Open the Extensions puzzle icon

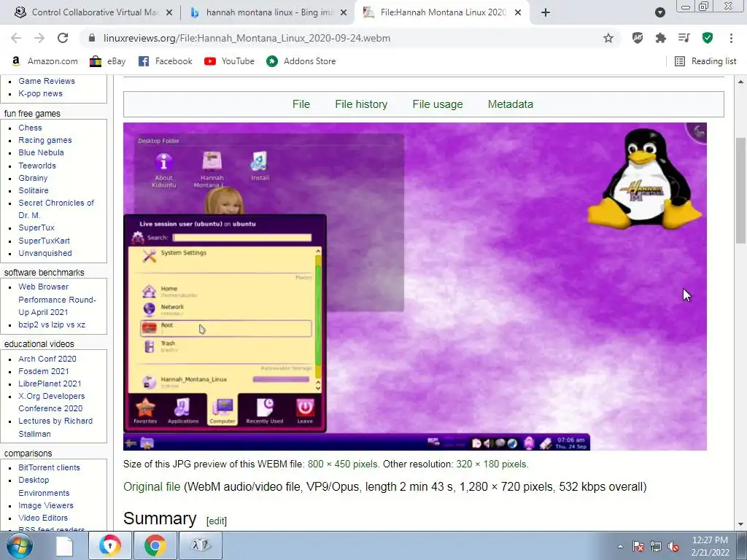click(x=661, y=38)
